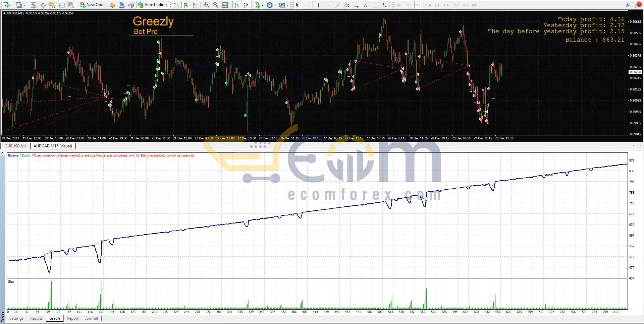Switch chart to candlesticks mode
The width and height of the screenshot is (644, 324).
(x=186, y=5)
